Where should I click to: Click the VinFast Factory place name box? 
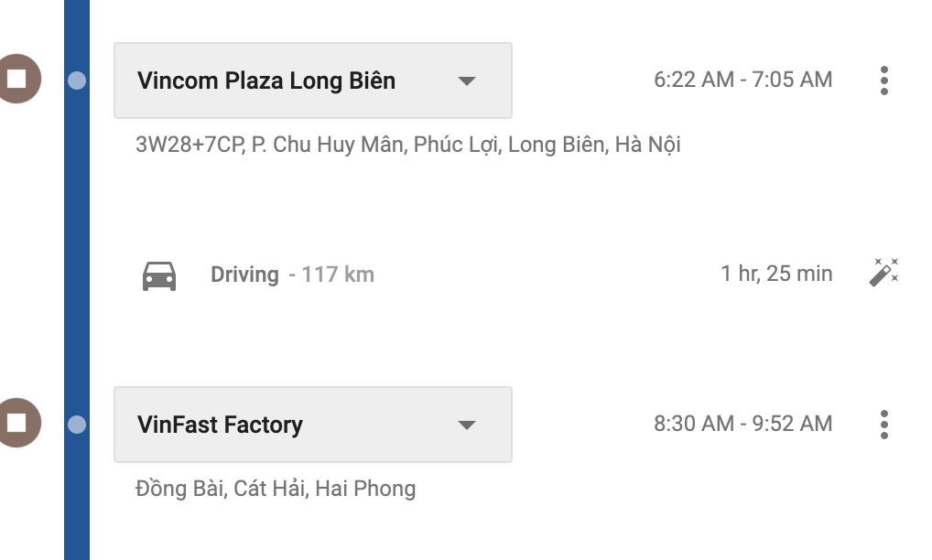221,425
